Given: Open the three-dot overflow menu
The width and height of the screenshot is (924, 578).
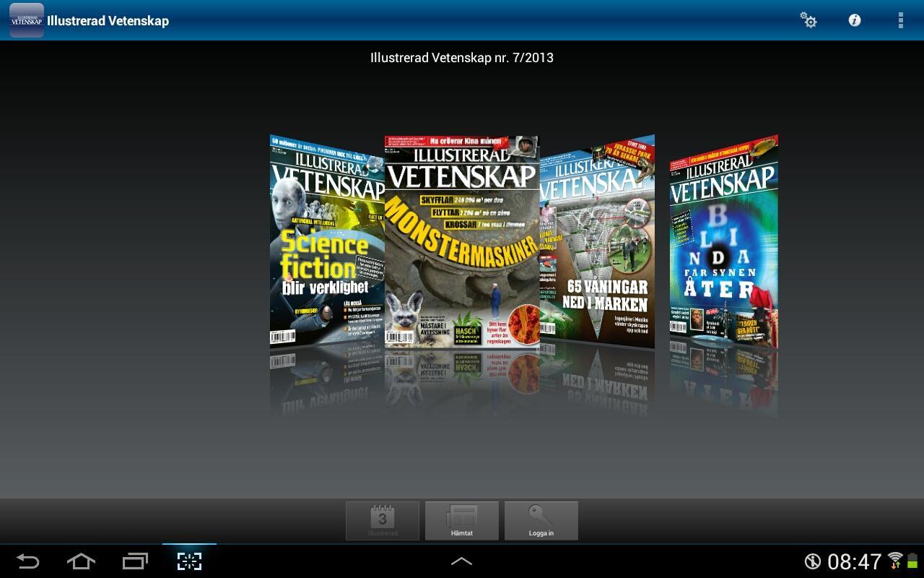Looking at the screenshot, I should [x=900, y=20].
